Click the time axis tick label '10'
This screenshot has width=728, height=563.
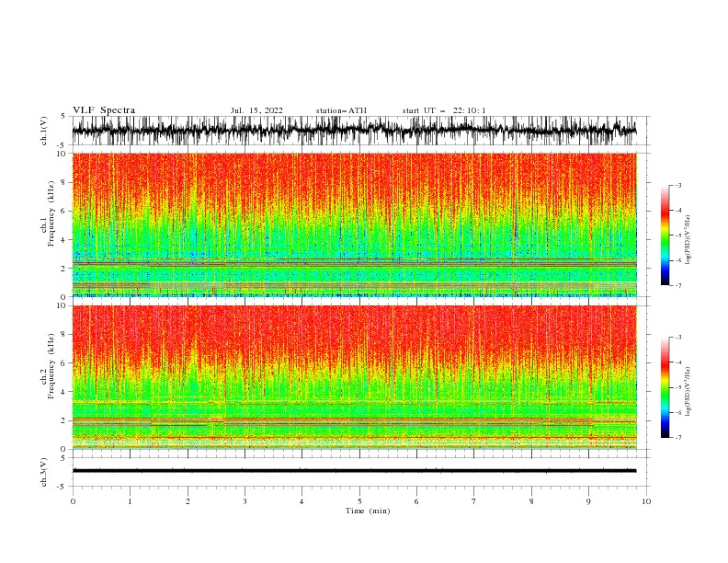(646, 501)
